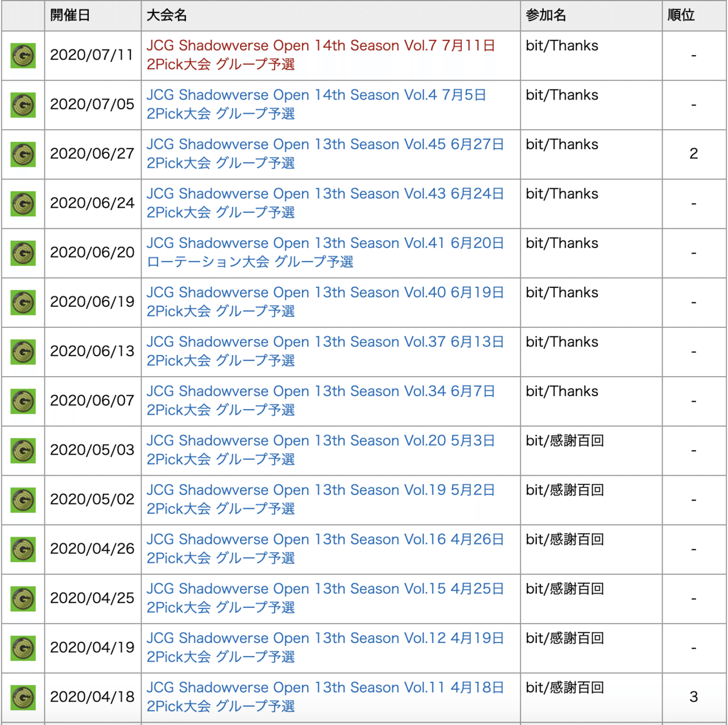Click the game icon in the 2020/04/25 row
The width and height of the screenshot is (728, 725).
point(23,599)
